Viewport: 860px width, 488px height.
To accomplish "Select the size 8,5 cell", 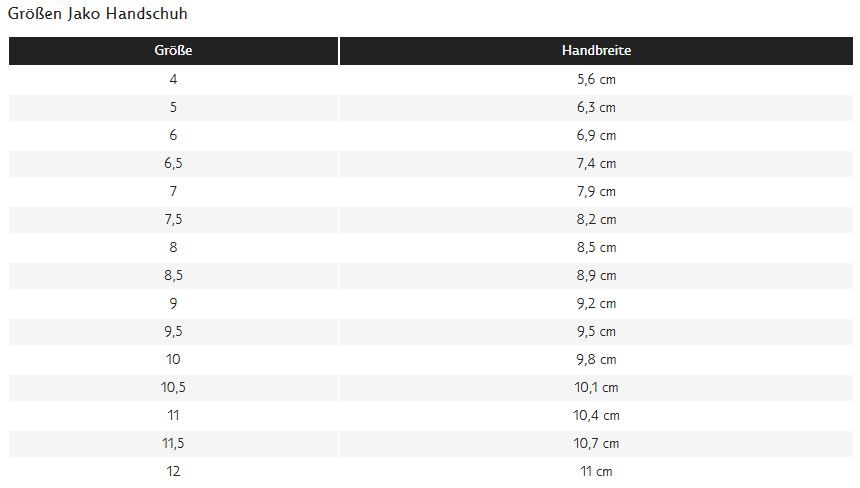I will click(173, 275).
